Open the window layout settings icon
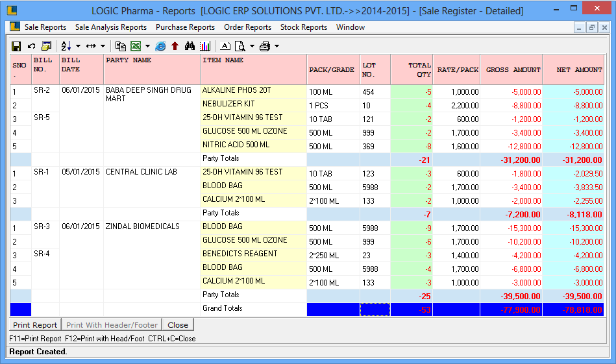 coord(46,46)
